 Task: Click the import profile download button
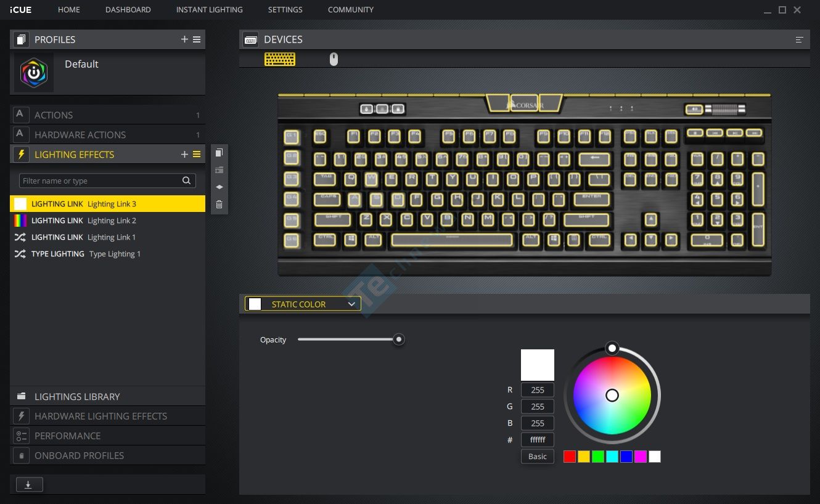pos(28,484)
